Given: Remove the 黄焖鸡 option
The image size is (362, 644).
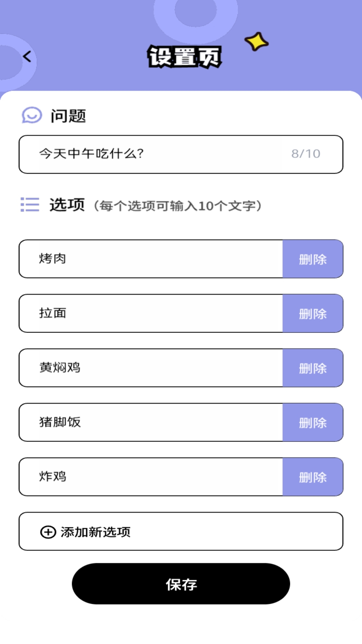Looking at the screenshot, I should 313,368.
